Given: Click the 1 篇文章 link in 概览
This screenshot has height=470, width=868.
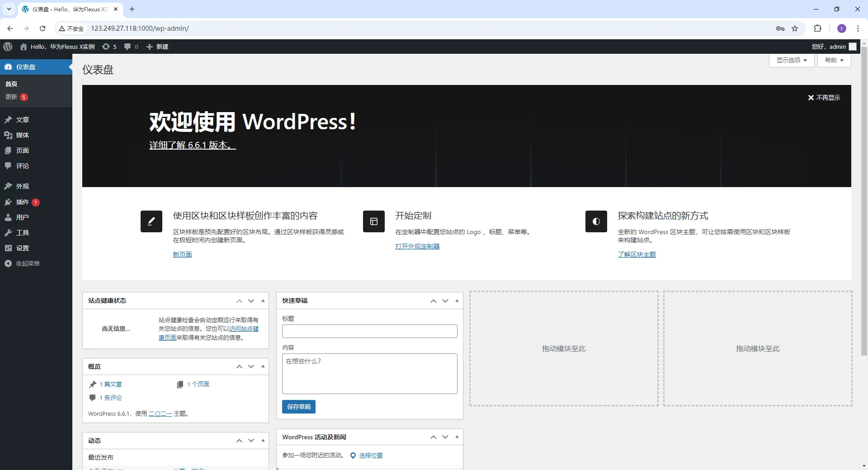Looking at the screenshot, I should point(111,384).
